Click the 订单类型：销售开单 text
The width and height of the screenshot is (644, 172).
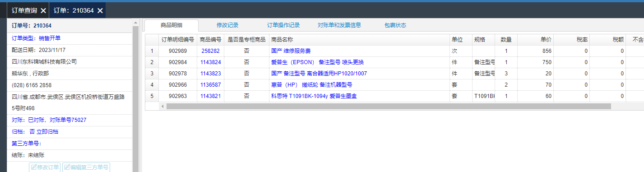36,38
